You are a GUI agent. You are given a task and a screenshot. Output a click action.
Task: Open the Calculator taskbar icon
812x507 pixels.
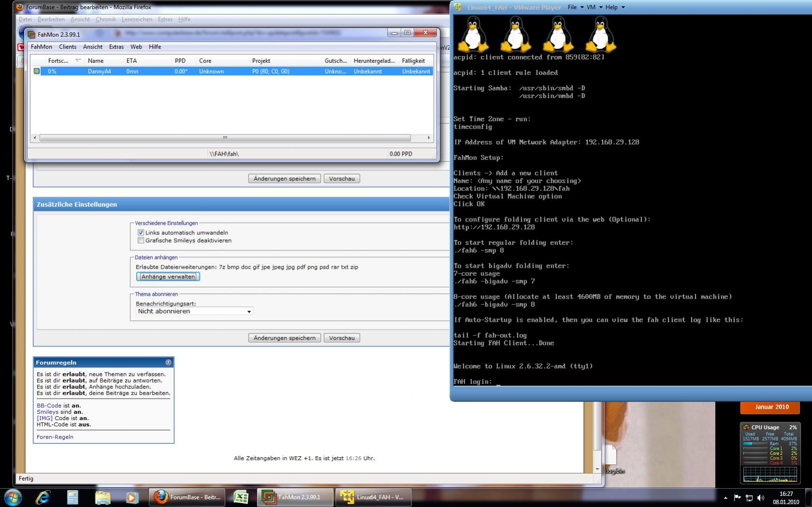click(73, 497)
